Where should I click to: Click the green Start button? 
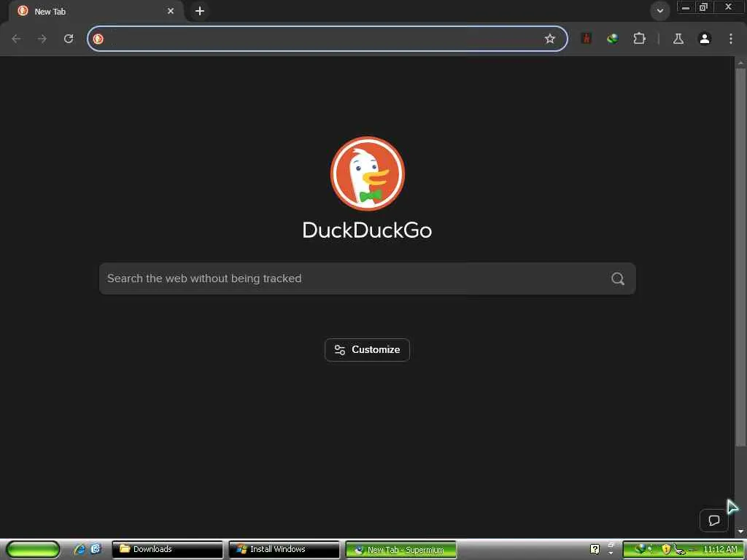(x=33, y=549)
